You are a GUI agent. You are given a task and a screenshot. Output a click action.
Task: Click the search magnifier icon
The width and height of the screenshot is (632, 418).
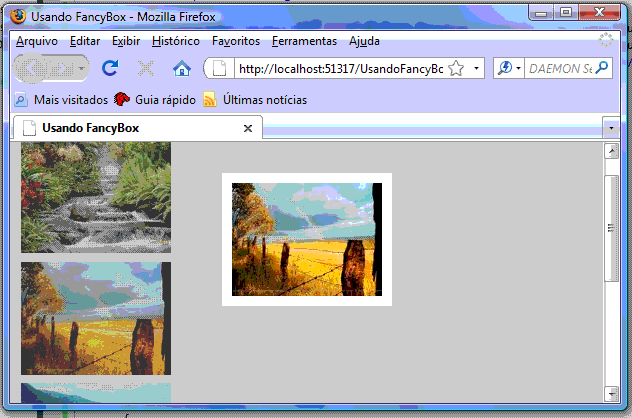click(x=602, y=68)
